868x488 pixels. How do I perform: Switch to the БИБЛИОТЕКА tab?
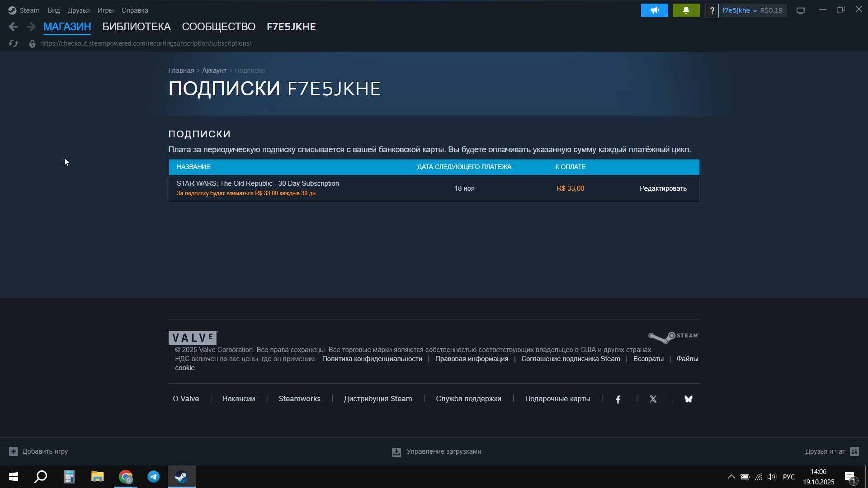click(136, 27)
